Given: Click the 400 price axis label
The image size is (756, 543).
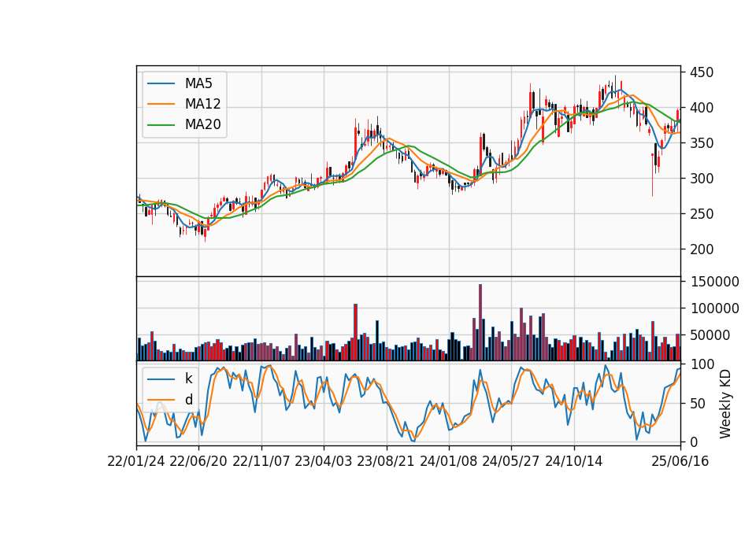Looking at the screenshot, I should coord(702,108).
